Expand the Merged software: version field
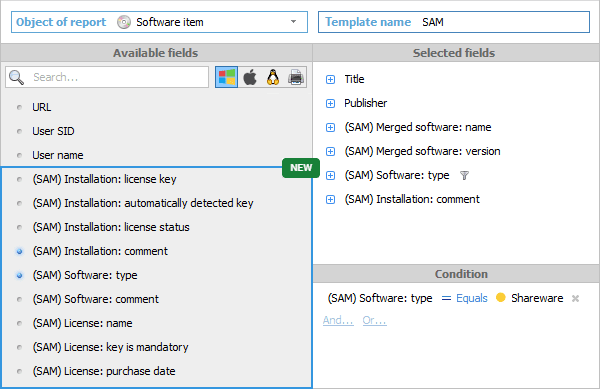The image size is (600, 389). tap(330, 151)
